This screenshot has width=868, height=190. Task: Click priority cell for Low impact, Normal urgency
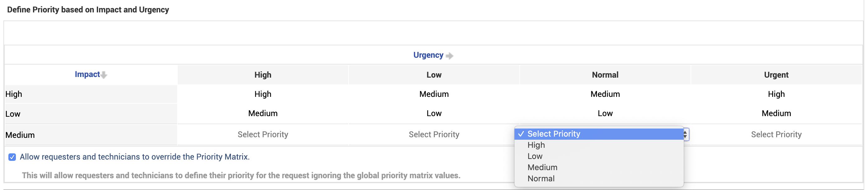click(x=605, y=113)
